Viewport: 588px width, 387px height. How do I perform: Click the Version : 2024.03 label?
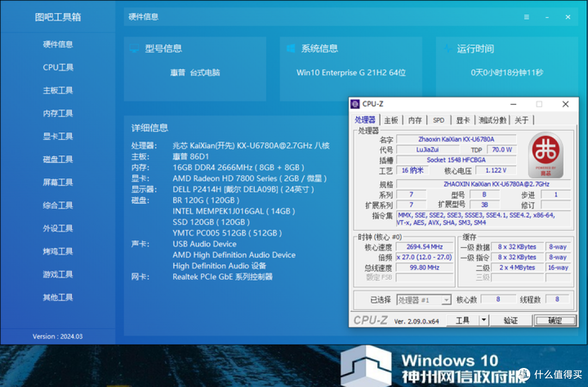(57, 336)
